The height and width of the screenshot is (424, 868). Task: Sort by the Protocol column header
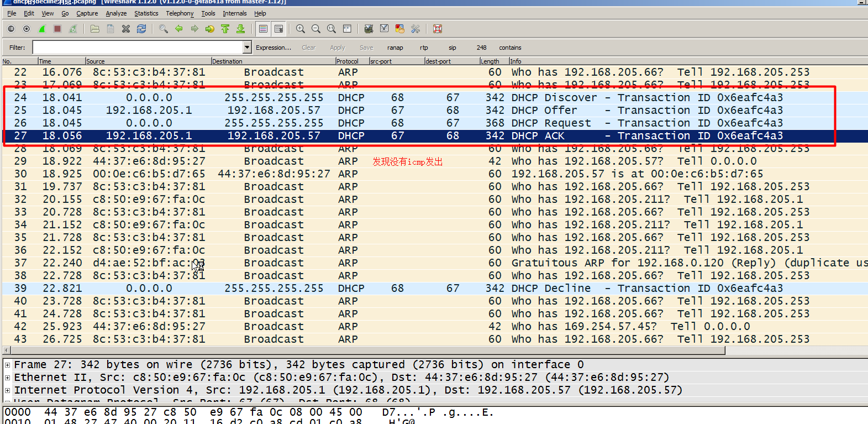[x=351, y=61]
